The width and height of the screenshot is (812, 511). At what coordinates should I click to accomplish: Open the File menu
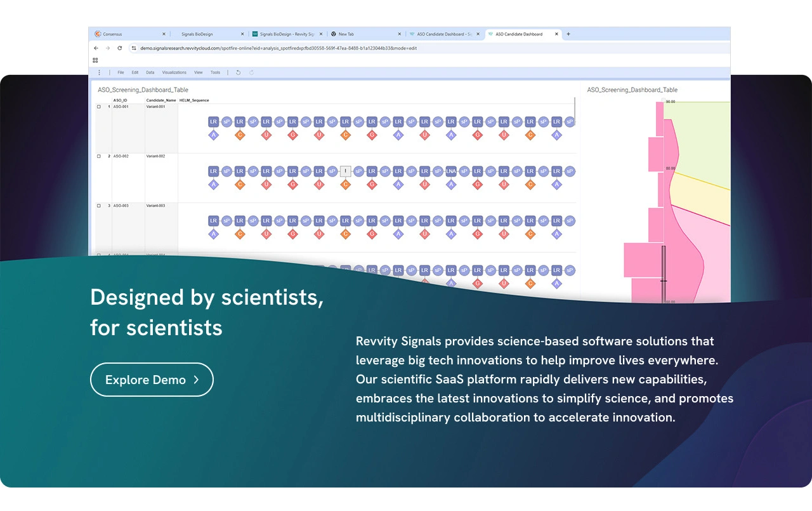tap(121, 72)
